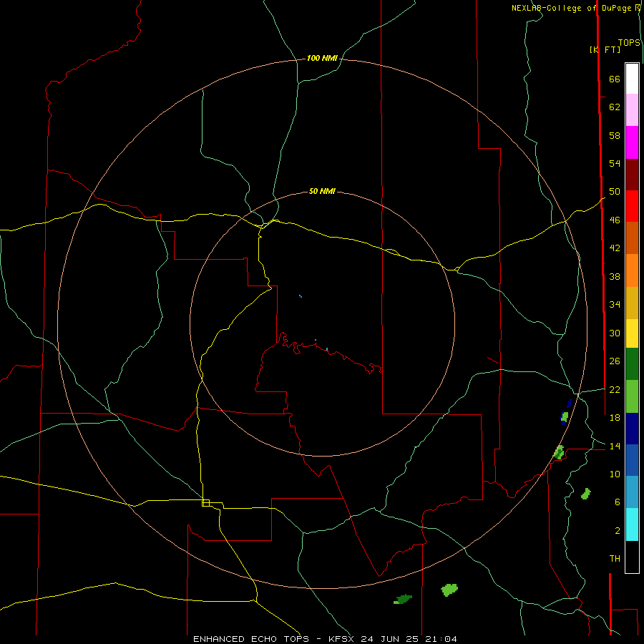Click the 54 legend label
The height and width of the screenshot is (644, 644).
(x=615, y=163)
